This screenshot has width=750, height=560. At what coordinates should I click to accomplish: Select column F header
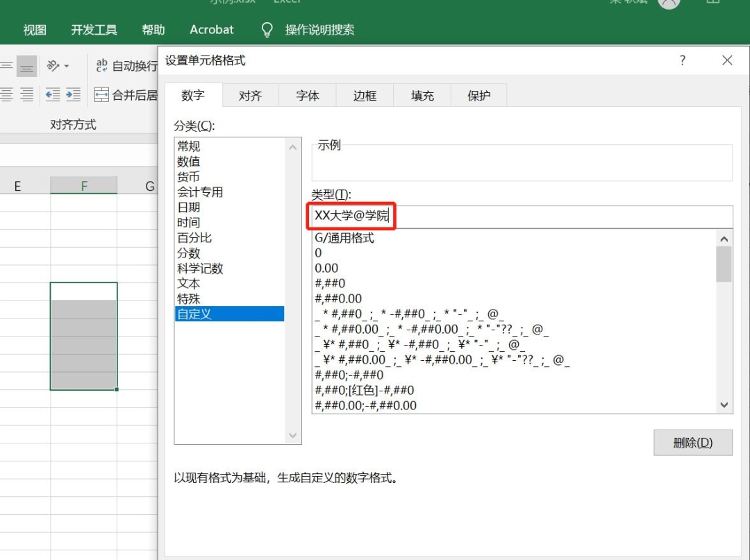(x=84, y=185)
